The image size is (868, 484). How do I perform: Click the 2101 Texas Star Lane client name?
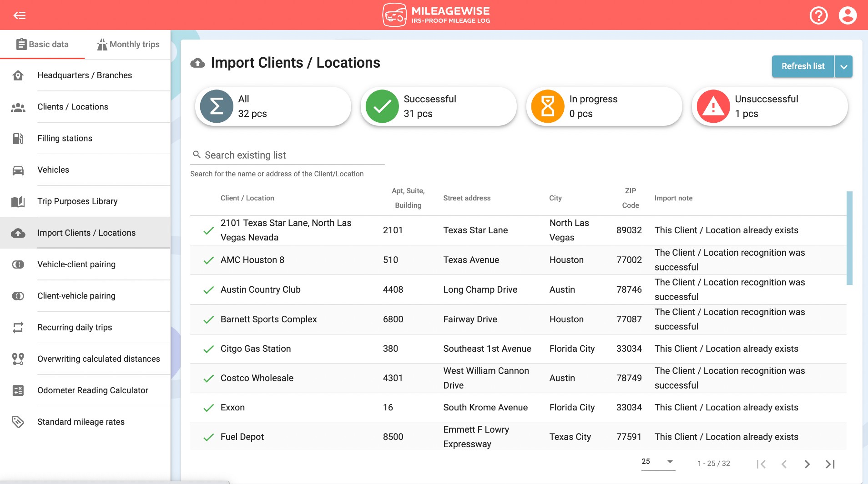pos(286,230)
